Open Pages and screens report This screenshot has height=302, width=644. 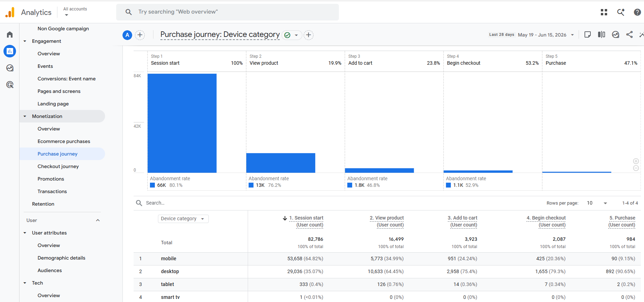tap(59, 91)
